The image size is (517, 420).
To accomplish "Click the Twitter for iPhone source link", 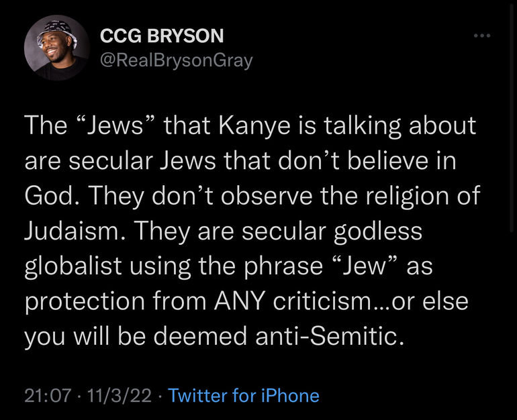I will pyautogui.click(x=244, y=395).
